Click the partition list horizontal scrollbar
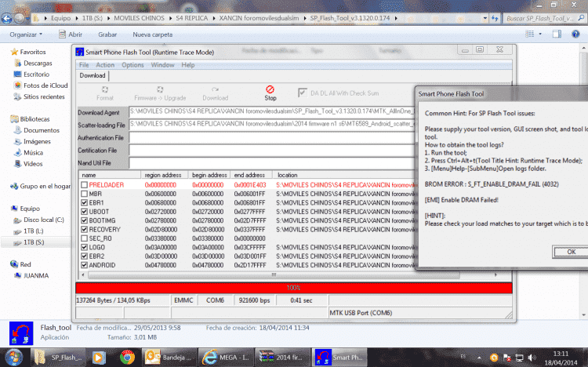 pyautogui.click(x=274, y=275)
